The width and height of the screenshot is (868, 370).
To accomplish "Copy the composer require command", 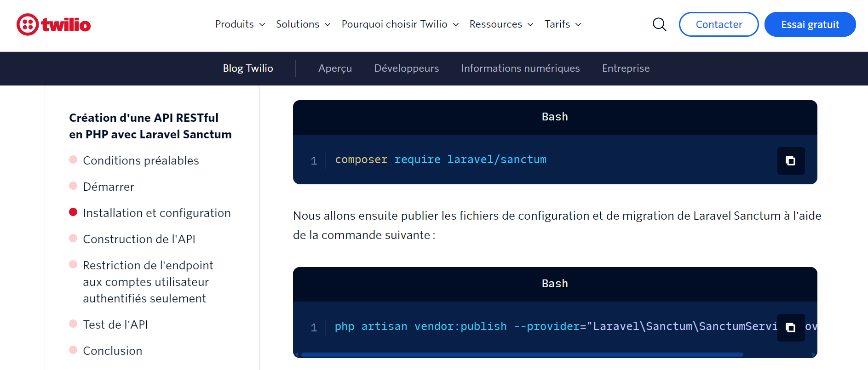I will [790, 161].
